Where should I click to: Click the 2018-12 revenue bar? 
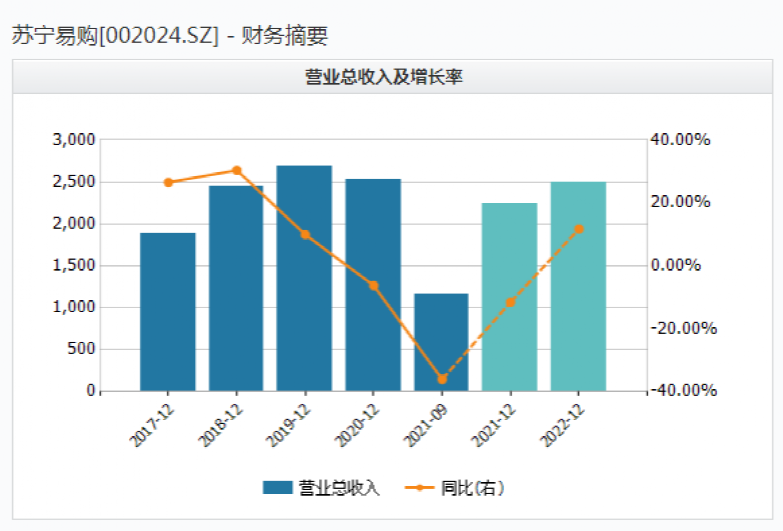[x=236, y=288]
